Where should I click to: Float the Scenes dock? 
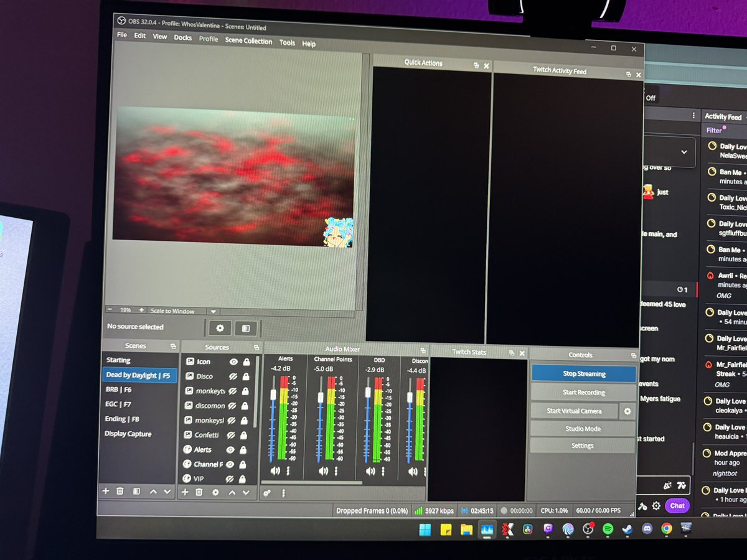(x=173, y=346)
